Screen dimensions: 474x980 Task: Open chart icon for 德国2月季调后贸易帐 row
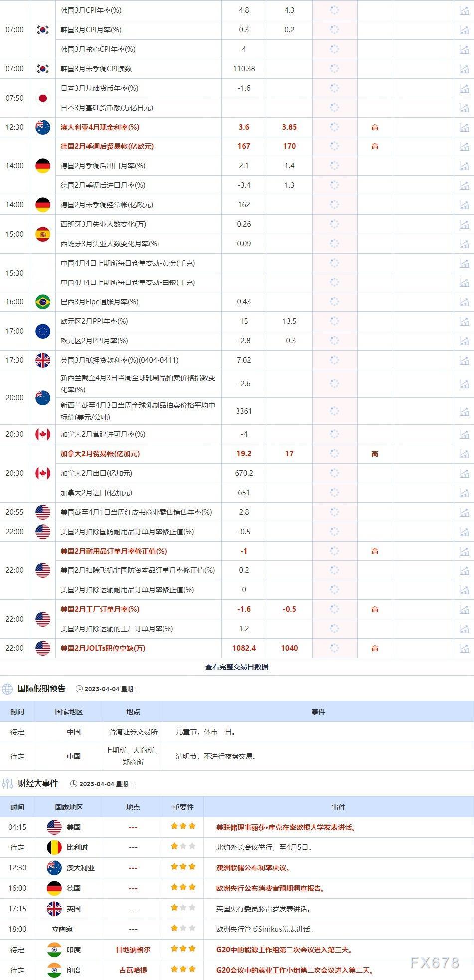pos(464,146)
